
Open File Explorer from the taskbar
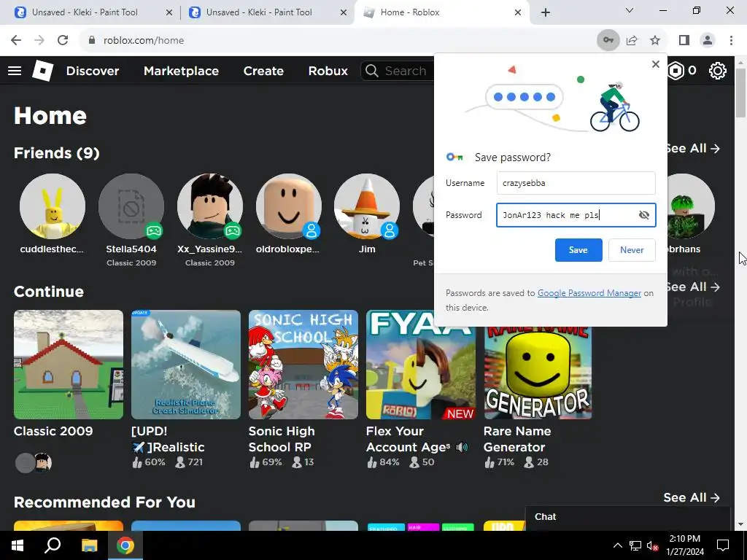pos(89,545)
